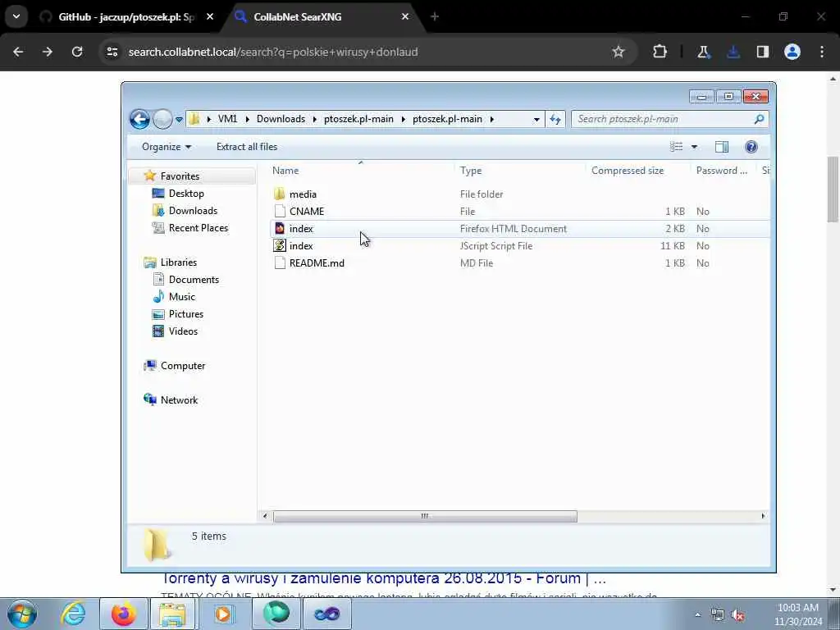Open Explorer recent pages dropdown arrow

point(179,120)
